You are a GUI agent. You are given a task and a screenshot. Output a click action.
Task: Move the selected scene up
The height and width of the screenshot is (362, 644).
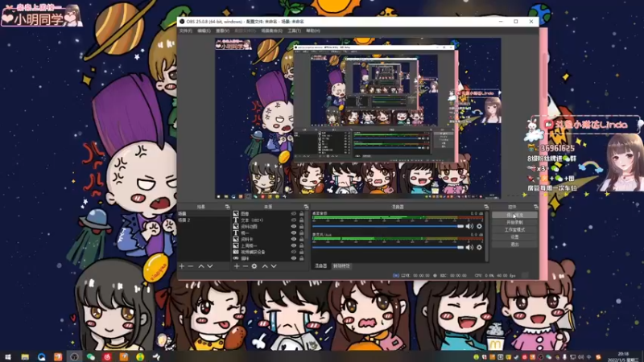(201, 266)
